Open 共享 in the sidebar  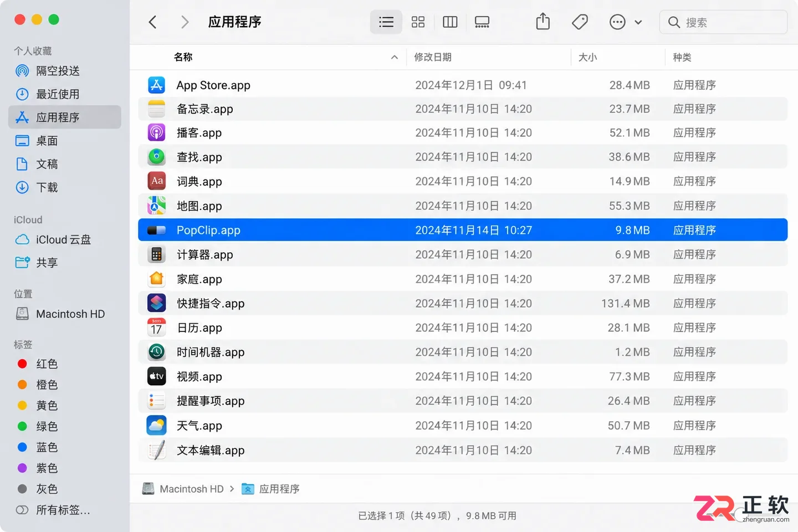coord(65,263)
